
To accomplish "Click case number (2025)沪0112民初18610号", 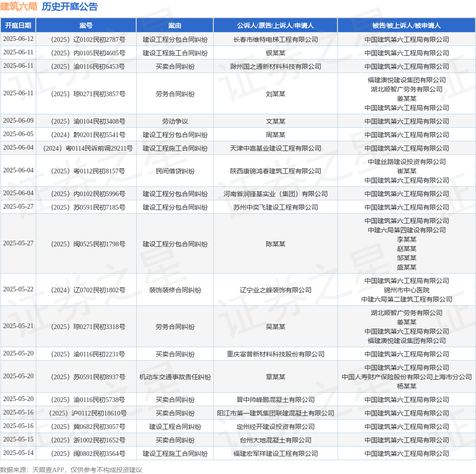I will [x=86, y=413].
